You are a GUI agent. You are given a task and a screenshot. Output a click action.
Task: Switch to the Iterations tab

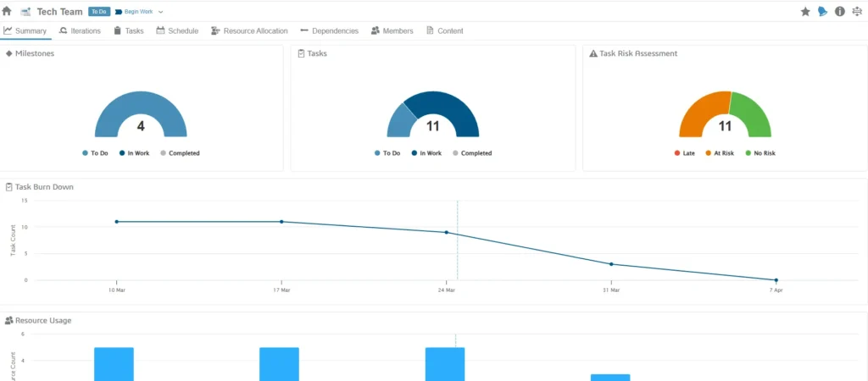coord(80,30)
